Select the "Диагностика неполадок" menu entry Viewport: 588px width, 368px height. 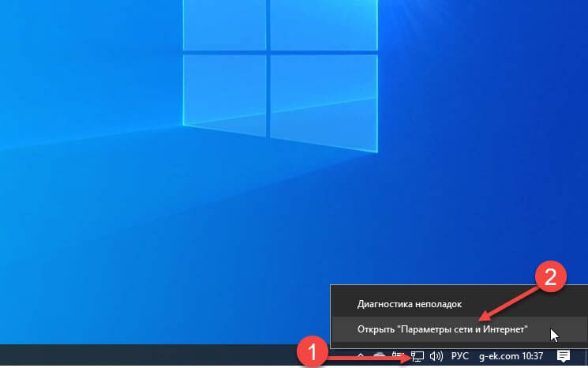(459, 304)
